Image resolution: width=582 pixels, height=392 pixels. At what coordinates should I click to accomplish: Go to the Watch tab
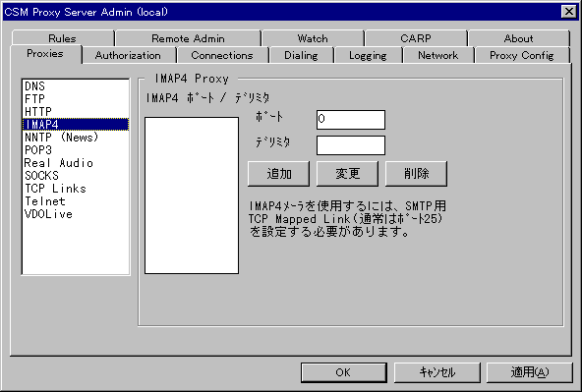point(313,38)
